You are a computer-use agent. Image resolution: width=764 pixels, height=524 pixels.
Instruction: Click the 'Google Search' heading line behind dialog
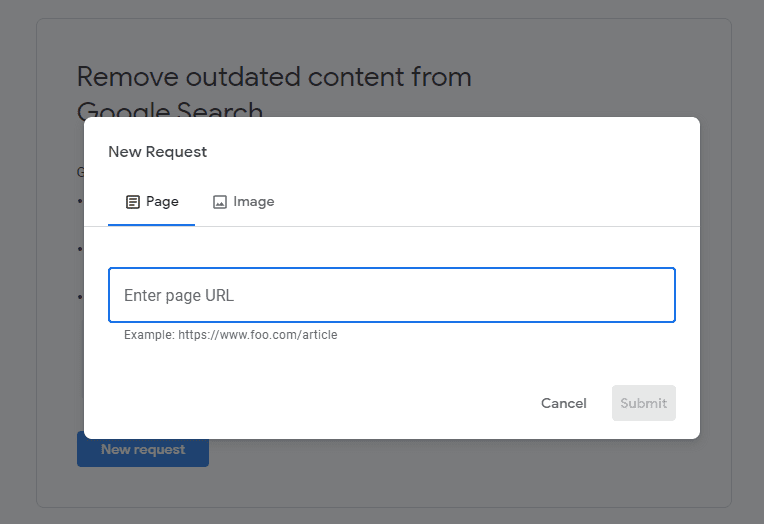tap(170, 109)
